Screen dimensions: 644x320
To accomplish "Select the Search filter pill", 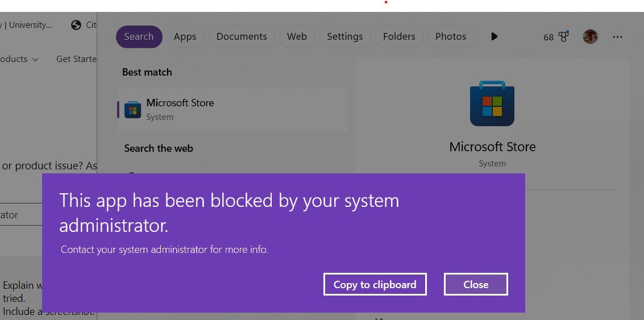I will [139, 36].
